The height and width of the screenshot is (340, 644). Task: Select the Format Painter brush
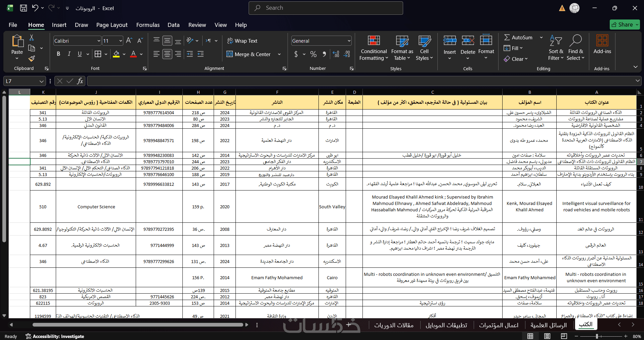tap(32, 59)
